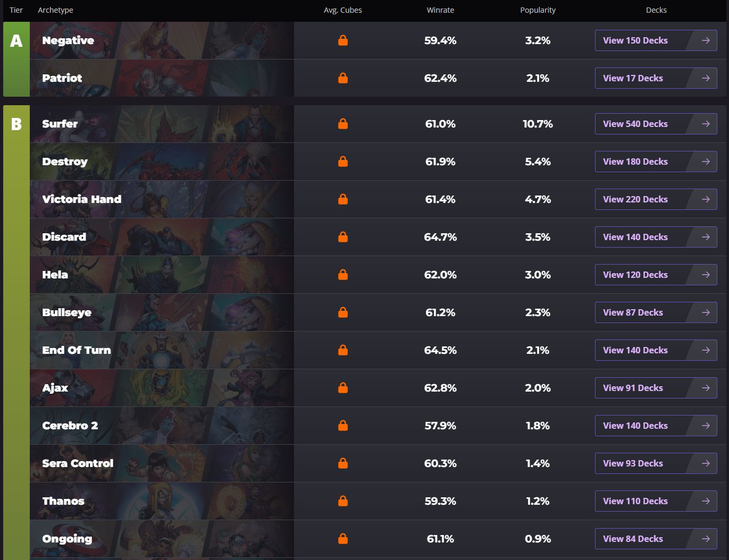
Task: Click the arrow icon on View 17 Decks
Action: point(706,78)
